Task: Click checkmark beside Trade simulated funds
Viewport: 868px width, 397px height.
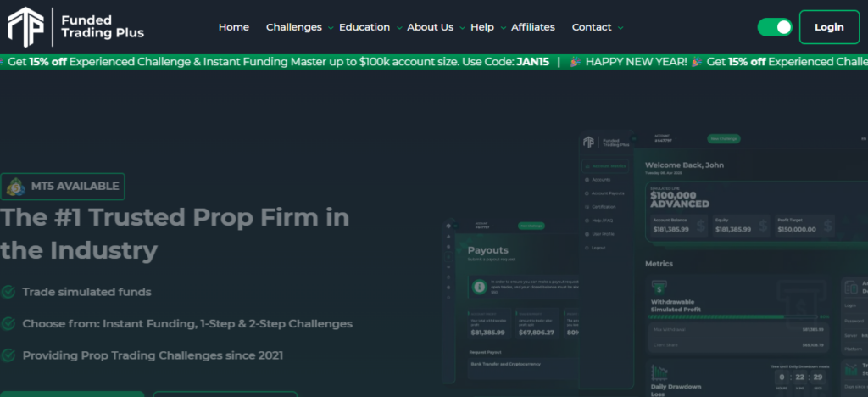Action: pos(8,292)
